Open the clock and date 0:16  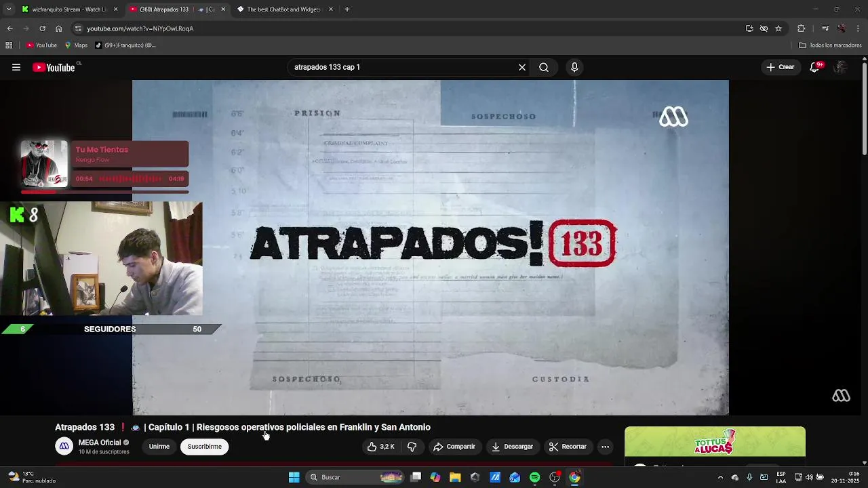(846, 477)
